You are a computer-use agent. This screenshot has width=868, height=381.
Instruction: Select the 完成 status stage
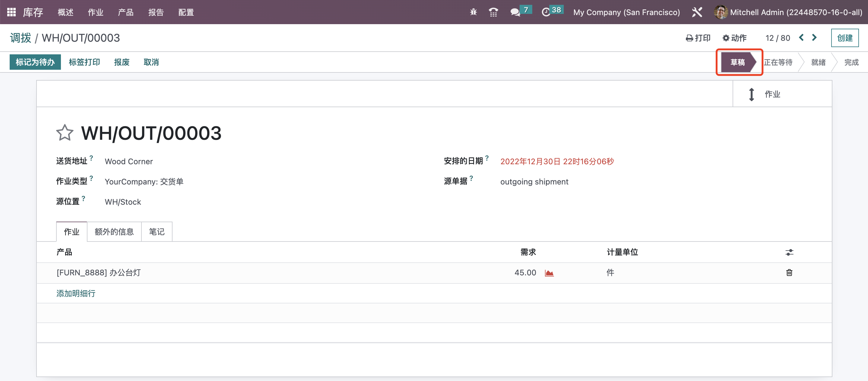click(x=851, y=62)
